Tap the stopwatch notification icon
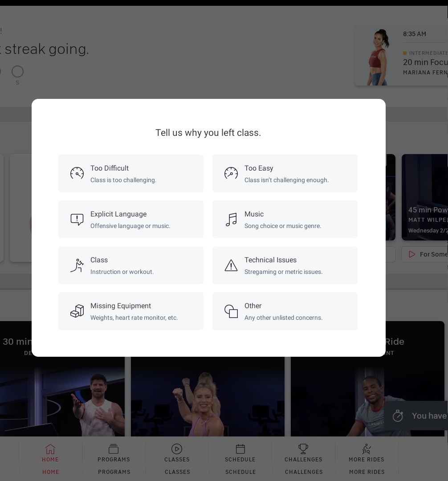The image size is (448, 481). [398, 416]
